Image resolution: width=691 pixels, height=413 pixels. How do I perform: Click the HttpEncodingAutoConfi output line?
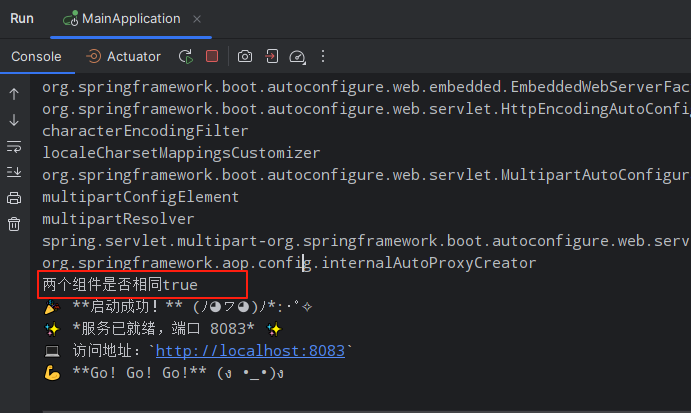click(366, 109)
